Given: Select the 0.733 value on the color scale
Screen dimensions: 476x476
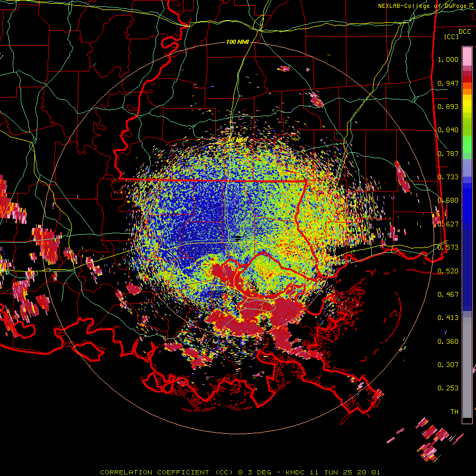Looking at the screenshot, I should tap(448, 177).
